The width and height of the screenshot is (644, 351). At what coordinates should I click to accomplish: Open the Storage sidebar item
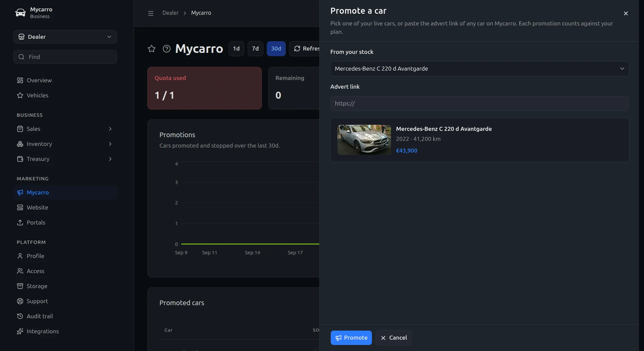(65, 286)
